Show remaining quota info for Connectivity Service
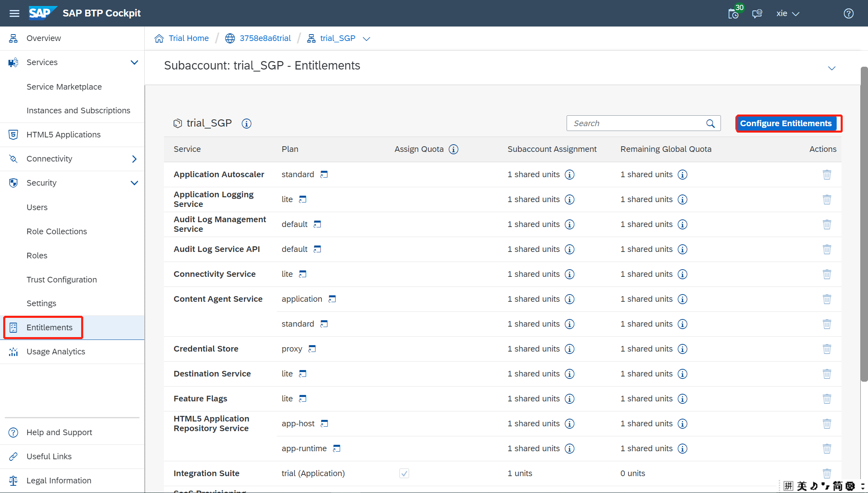This screenshot has width=868, height=493. pos(682,274)
